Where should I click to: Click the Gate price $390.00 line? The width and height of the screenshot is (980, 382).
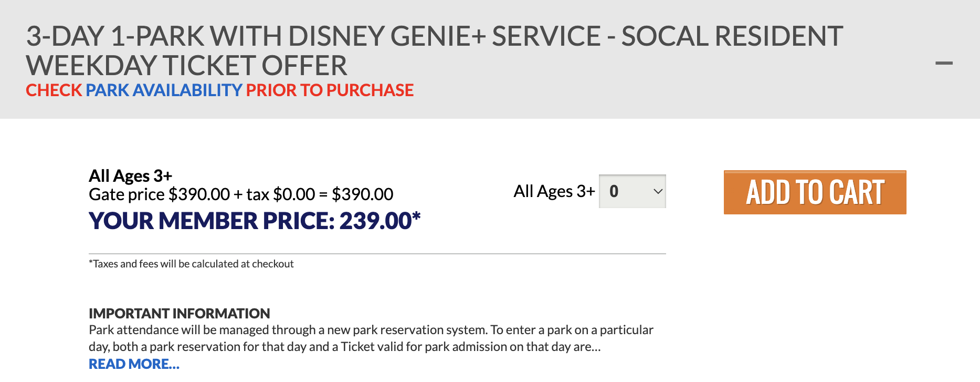tap(241, 194)
